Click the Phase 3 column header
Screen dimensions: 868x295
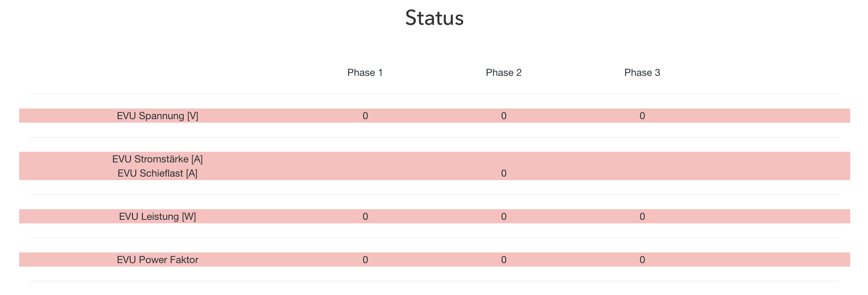pyautogui.click(x=642, y=73)
